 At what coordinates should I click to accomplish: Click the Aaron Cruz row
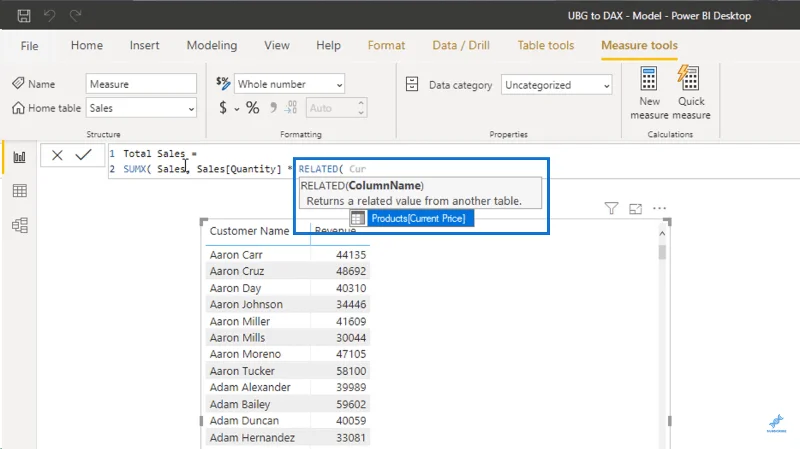tap(288, 271)
